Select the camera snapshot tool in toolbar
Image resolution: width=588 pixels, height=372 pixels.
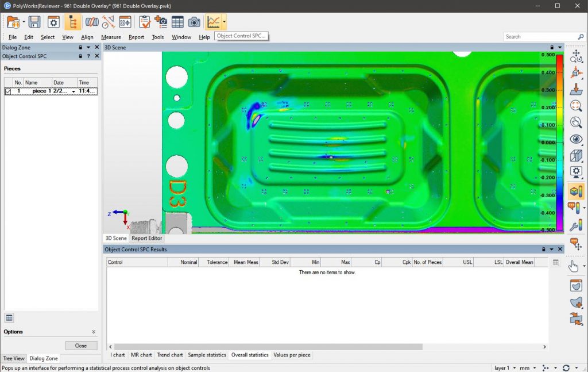tap(193, 22)
